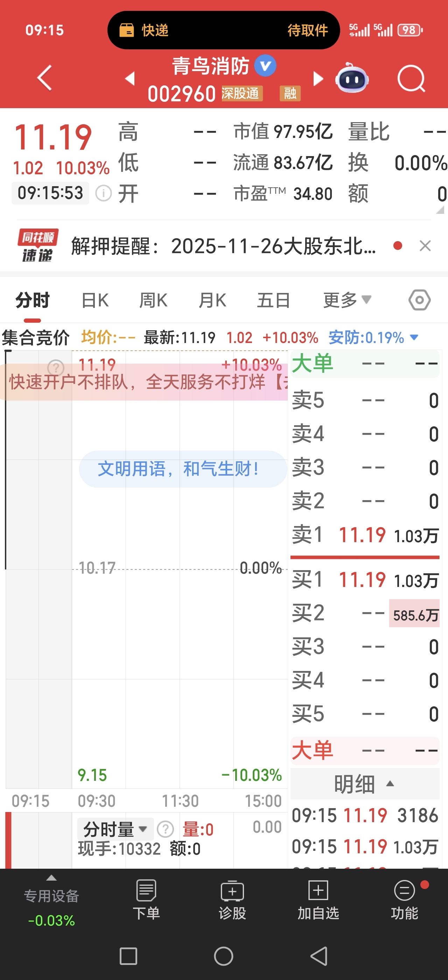The image size is (448, 980).
Task: Open 下单 order icon
Action: [x=146, y=899]
